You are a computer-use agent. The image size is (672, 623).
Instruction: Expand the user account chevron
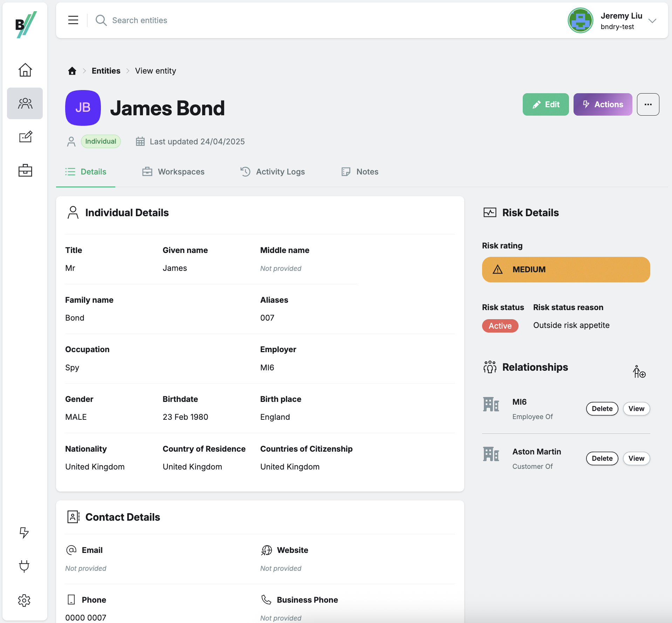pyautogui.click(x=652, y=21)
